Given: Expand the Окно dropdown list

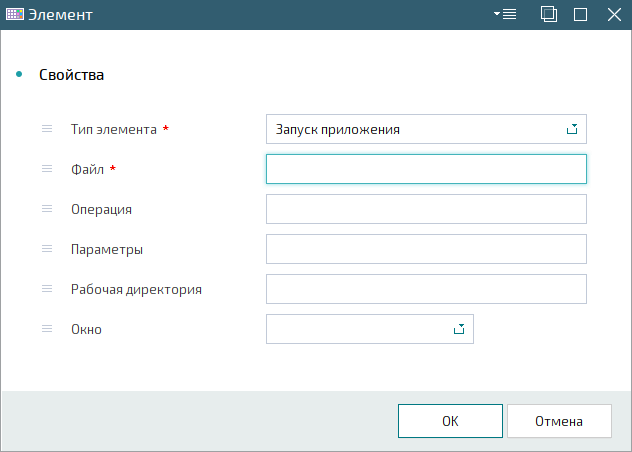Looking at the screenshot, I should [459, 329].
